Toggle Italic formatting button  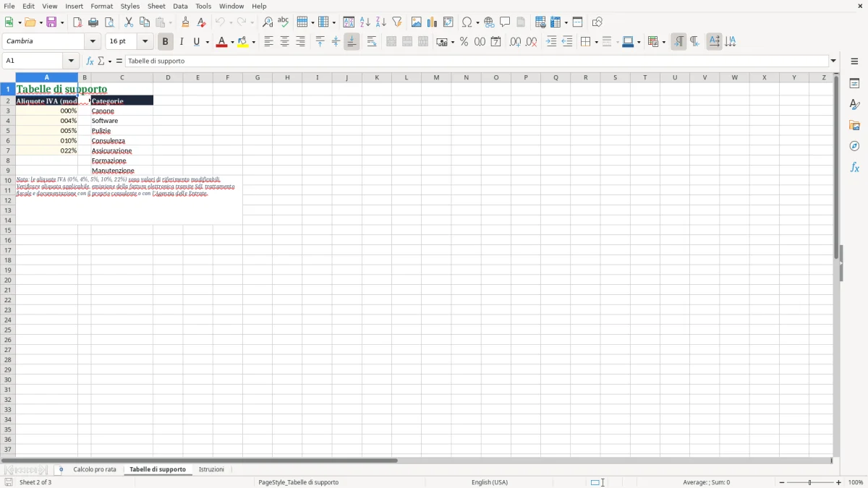pos(182,42)
